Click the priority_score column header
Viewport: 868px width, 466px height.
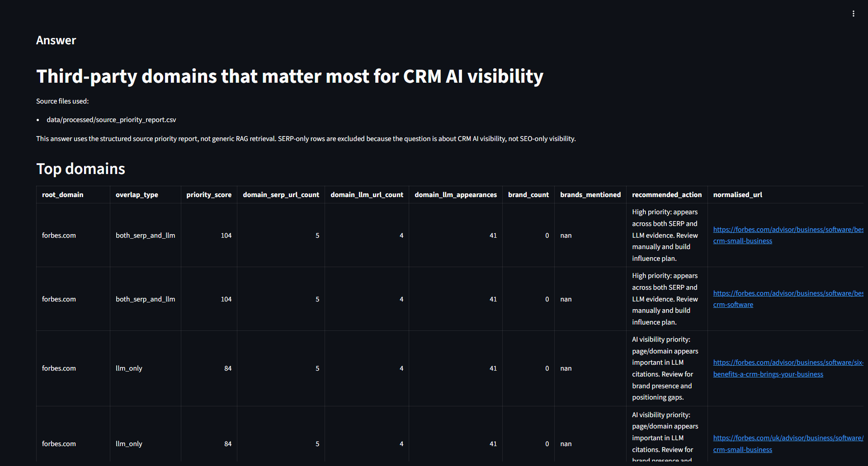click(209, 195)
